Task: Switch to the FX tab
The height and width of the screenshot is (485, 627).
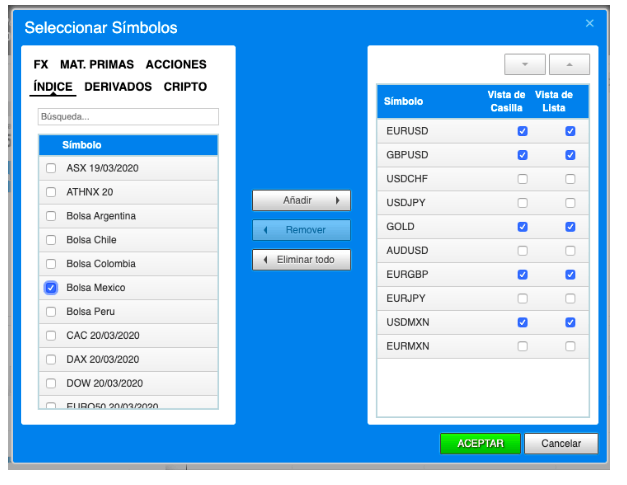Action: (41, 64)
